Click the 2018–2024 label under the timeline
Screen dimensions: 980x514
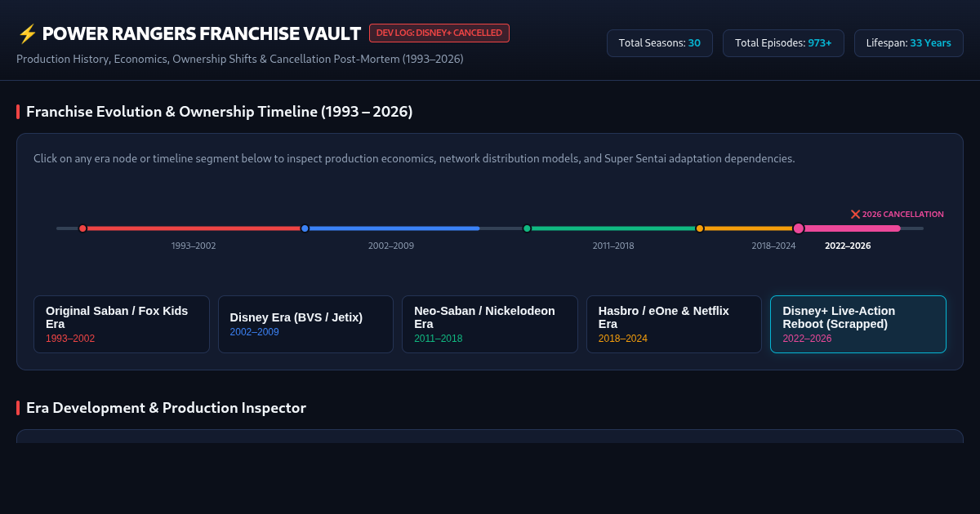point(773,246)
